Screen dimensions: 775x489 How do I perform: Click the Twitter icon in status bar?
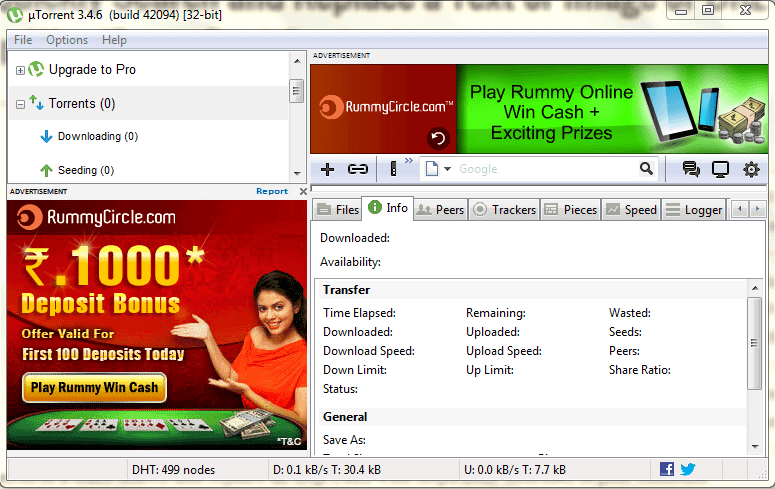coord(688,469)
